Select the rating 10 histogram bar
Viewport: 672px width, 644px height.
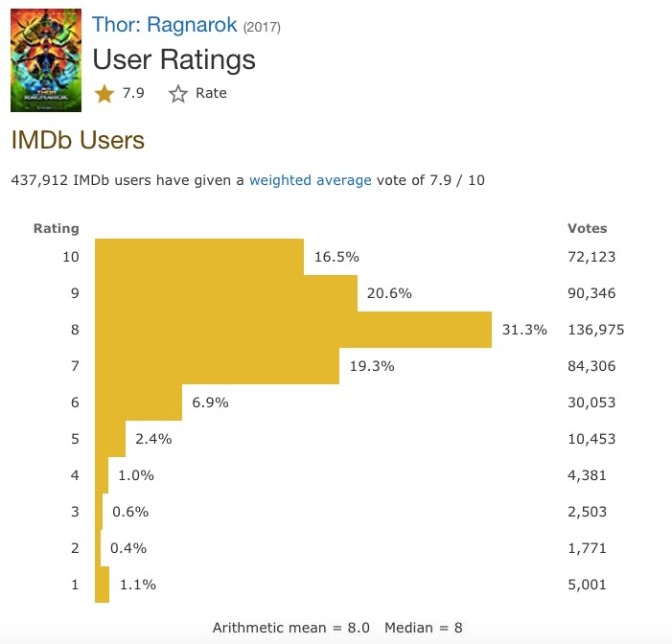pyautogui.click(x=199, y=257)
